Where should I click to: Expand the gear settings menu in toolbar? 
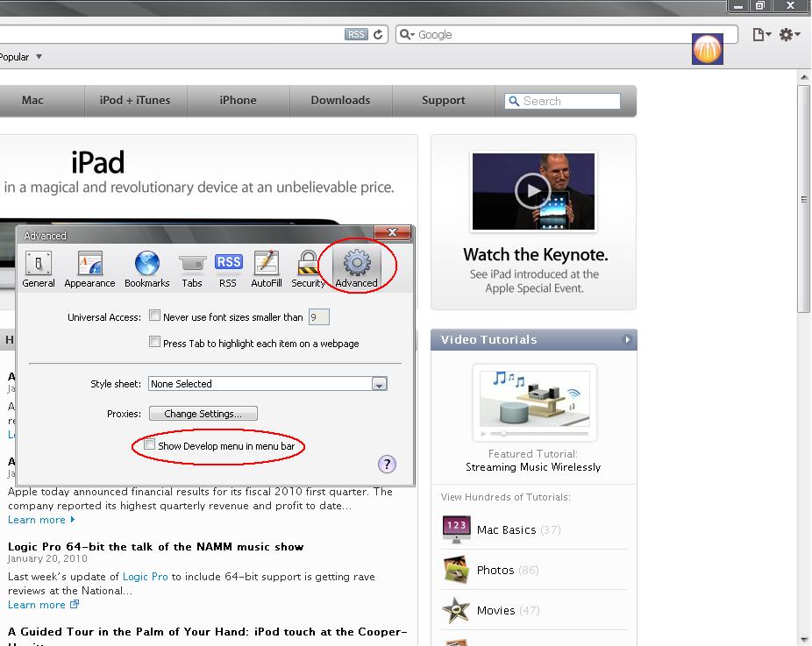coord(788,34)
